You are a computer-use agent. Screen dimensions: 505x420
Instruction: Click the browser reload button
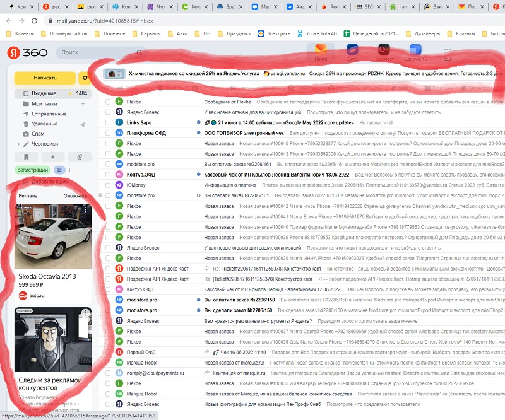pyautogui.click(x=34, y=21)
